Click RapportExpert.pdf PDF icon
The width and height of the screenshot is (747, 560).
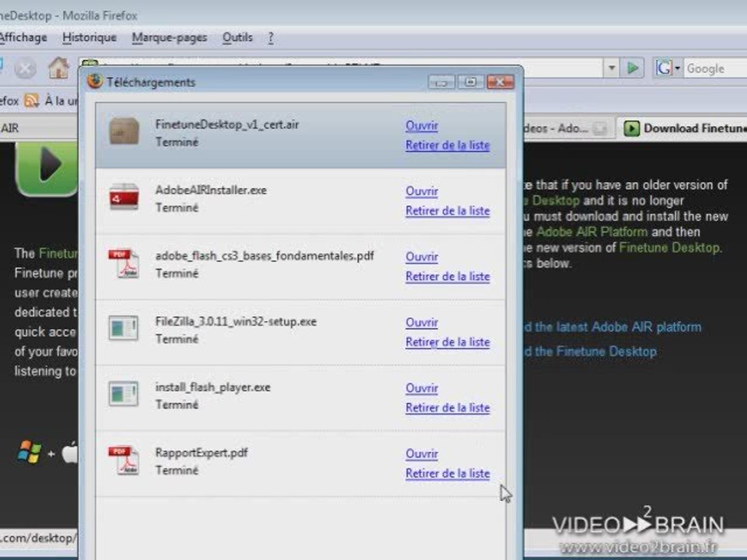pos(124,460)
